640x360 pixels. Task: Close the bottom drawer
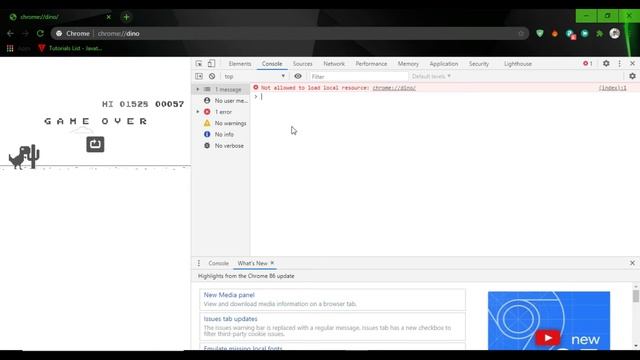632,263
